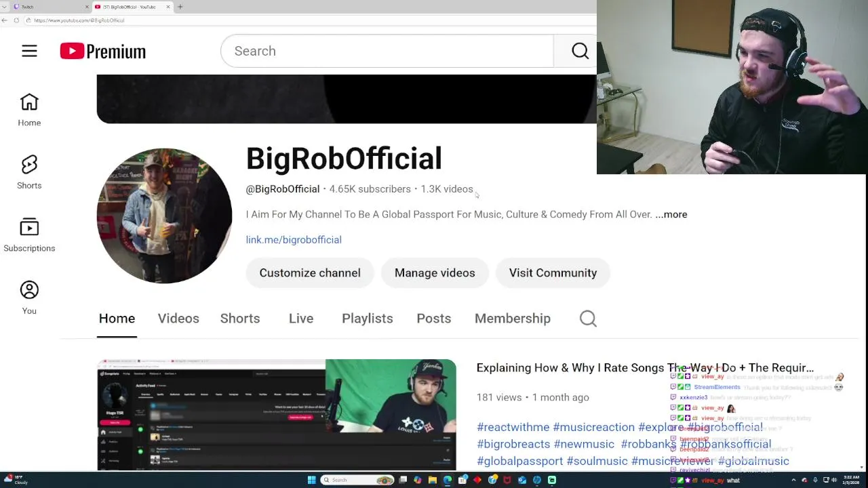Open Microsoft Edge from the taskbar
Viewport: 868px width, 488px height.
click(448, 480)
